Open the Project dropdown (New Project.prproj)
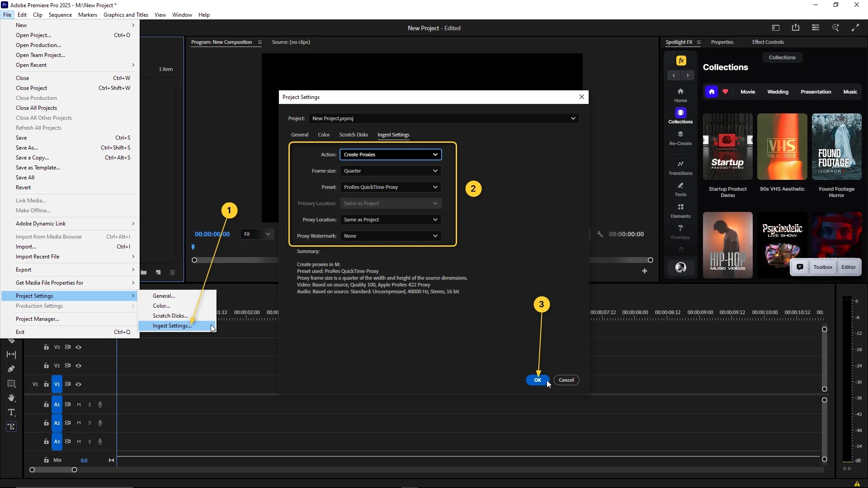This screenshot has height=488, width=868. click(x=444, y=118)
